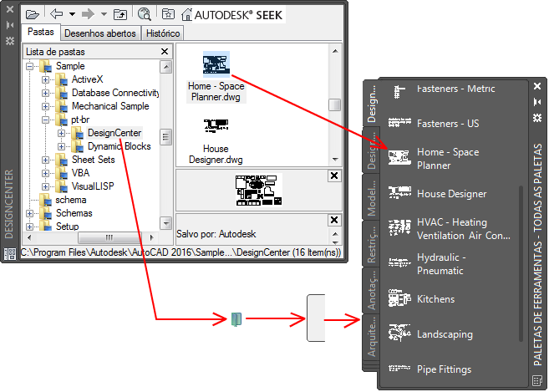Screen dimensions: 549x392
Task: Switch to the Histórico tab
Action: [163, 33]
